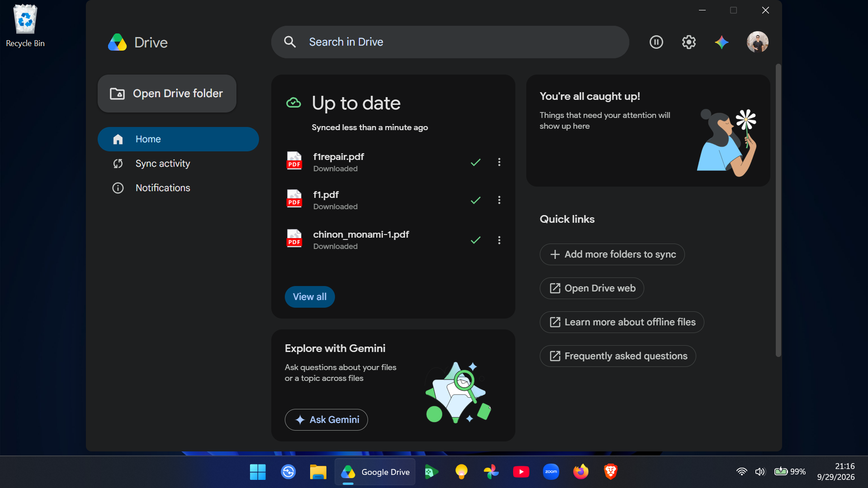Open the Google Photos pinwheel in taskbar

click(491, 472)
